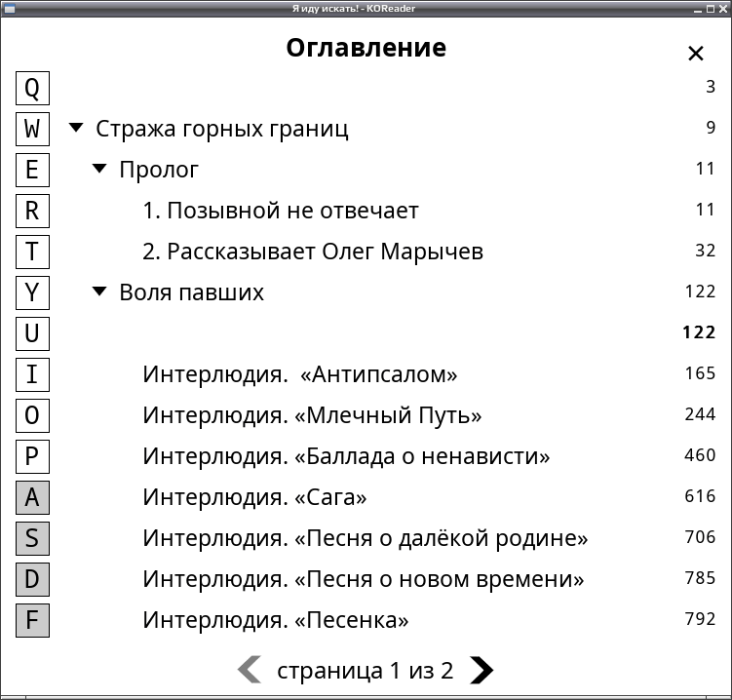Click page number 616
The height and width of the screenshot is (700, 732).
(x=700, y=496)
